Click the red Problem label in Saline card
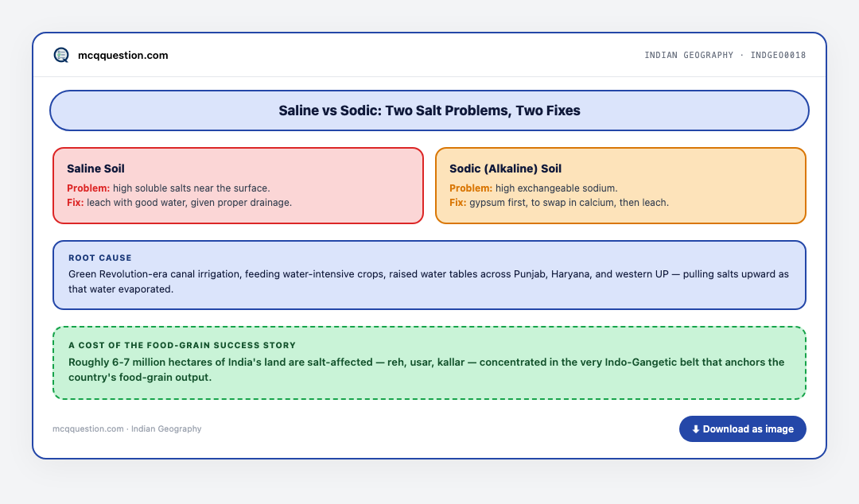The image size is (859, 504). coord(88,188)
